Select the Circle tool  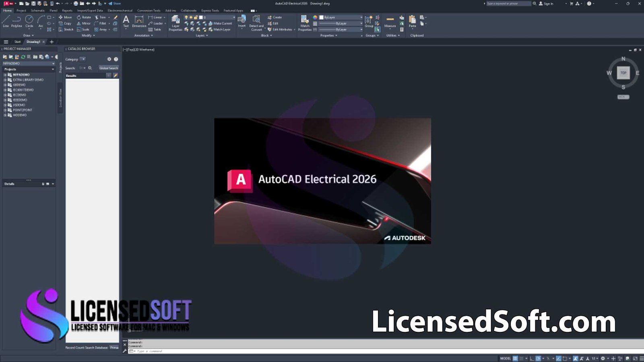point(29,21)
